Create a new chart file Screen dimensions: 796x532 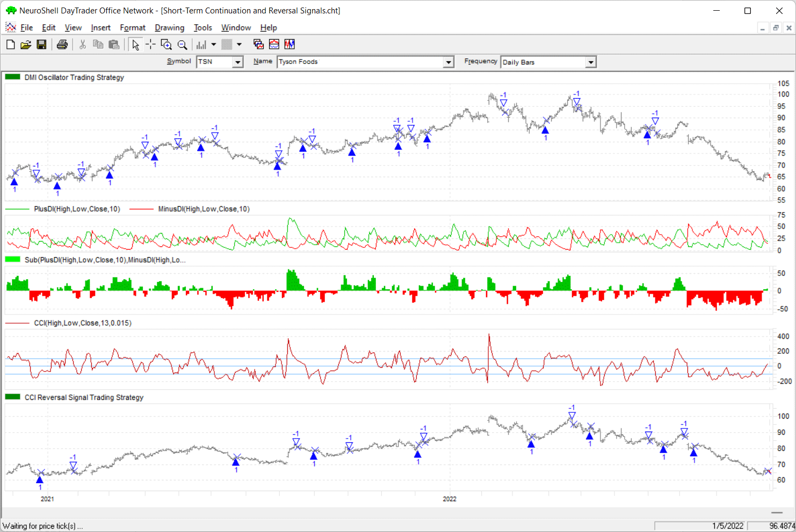coord(10,45)
